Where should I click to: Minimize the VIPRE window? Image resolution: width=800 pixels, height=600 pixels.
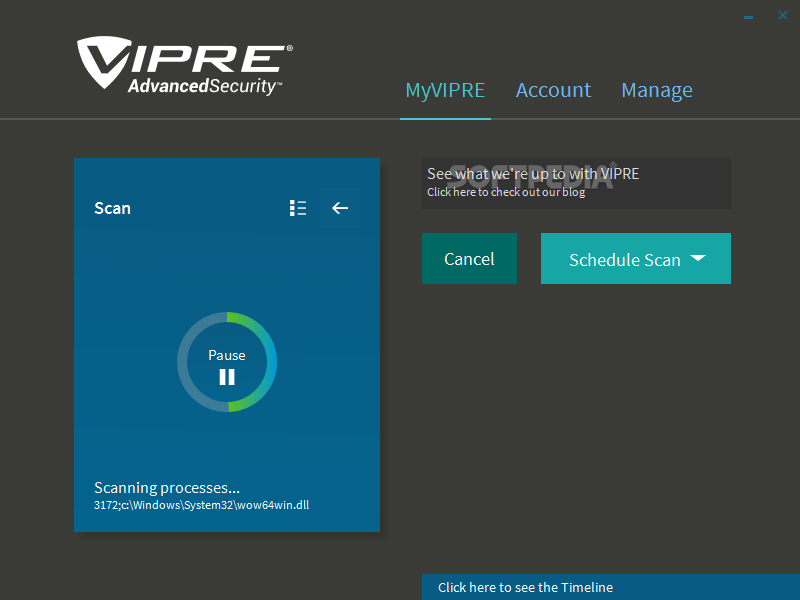tap(748, 17)
